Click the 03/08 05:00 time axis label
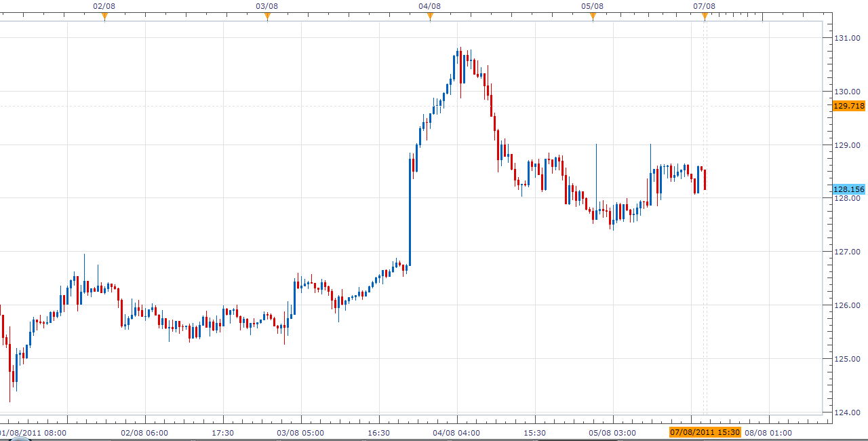This screenshot has width=868, height=441. 300,433
